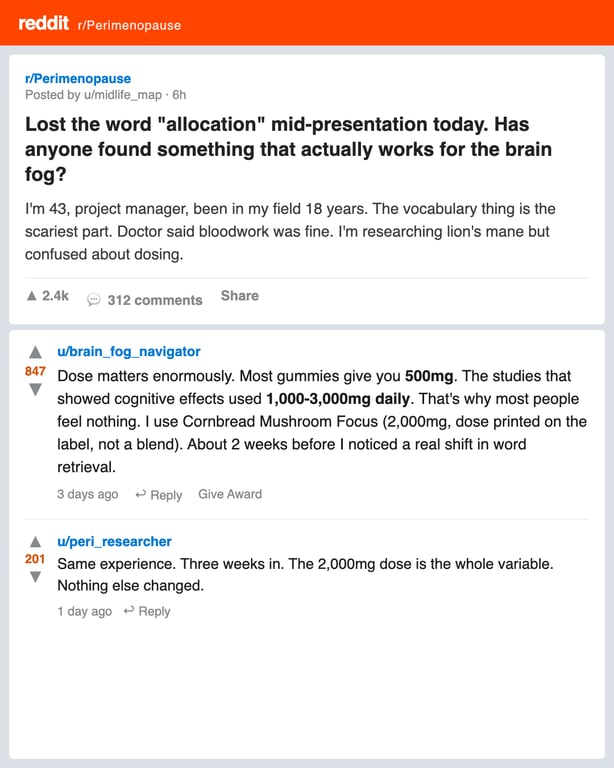Viewport: 614px width, 768px height.
Task: Upvote the comment by u/brain_fog_navigator
Action: (x=35, y=352)
